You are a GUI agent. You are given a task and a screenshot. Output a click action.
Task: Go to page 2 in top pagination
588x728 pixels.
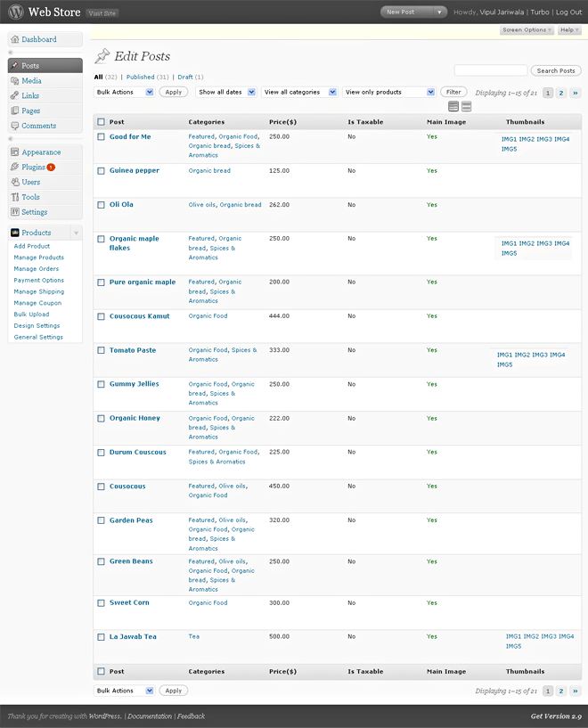pos(561,93)
